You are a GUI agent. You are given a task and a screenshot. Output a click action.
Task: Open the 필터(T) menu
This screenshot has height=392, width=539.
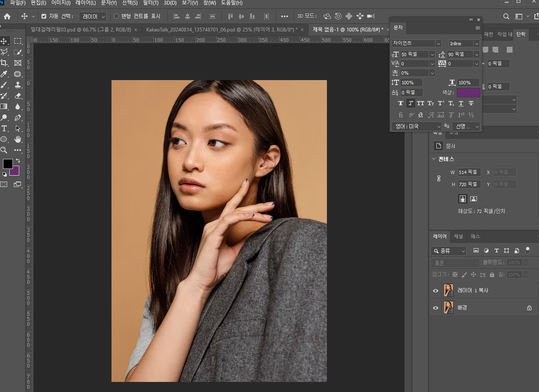tap(150, 3)
